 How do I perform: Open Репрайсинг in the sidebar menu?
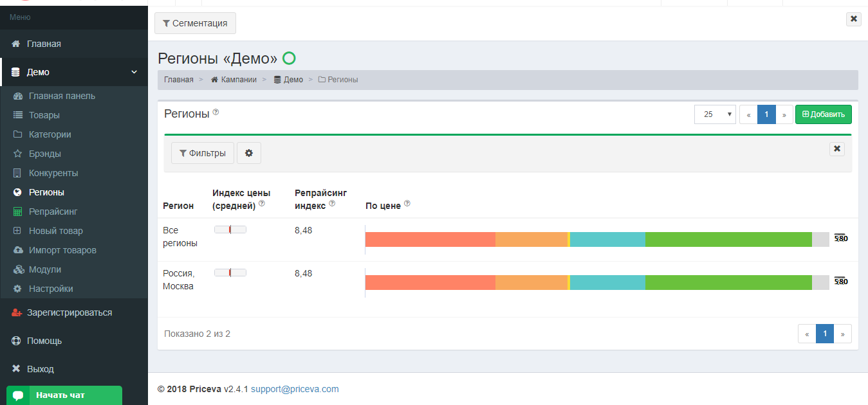pyautogui.click(x=53, y=212)
